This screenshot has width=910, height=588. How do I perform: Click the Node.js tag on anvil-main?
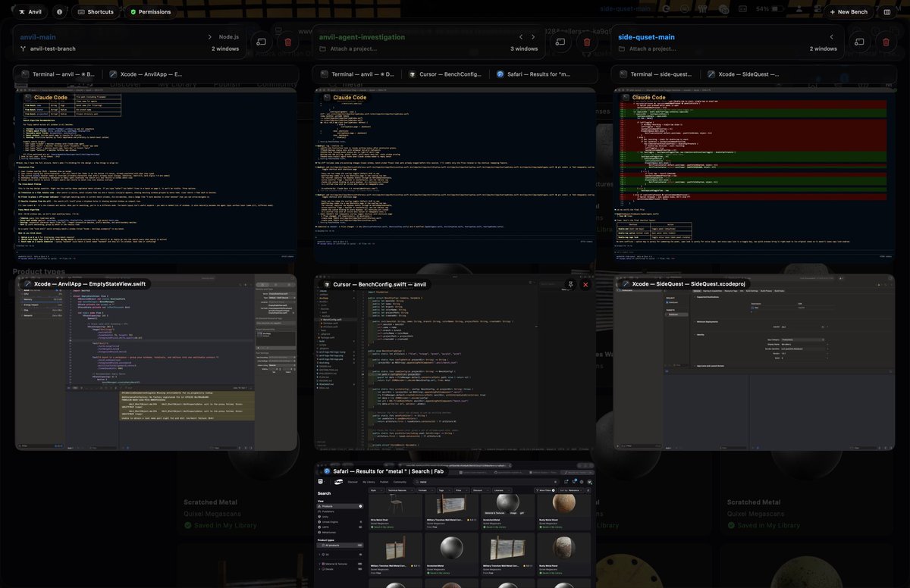[230, 36]
